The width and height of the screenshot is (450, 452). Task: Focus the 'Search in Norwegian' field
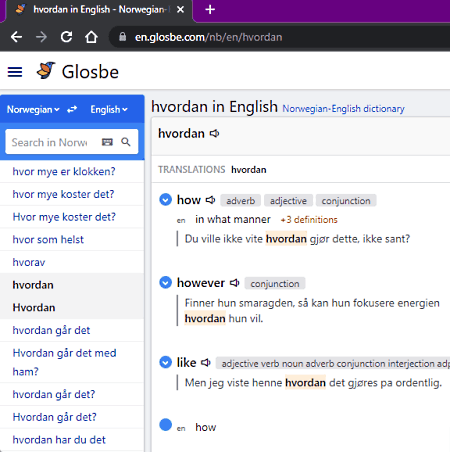[53, 142]
